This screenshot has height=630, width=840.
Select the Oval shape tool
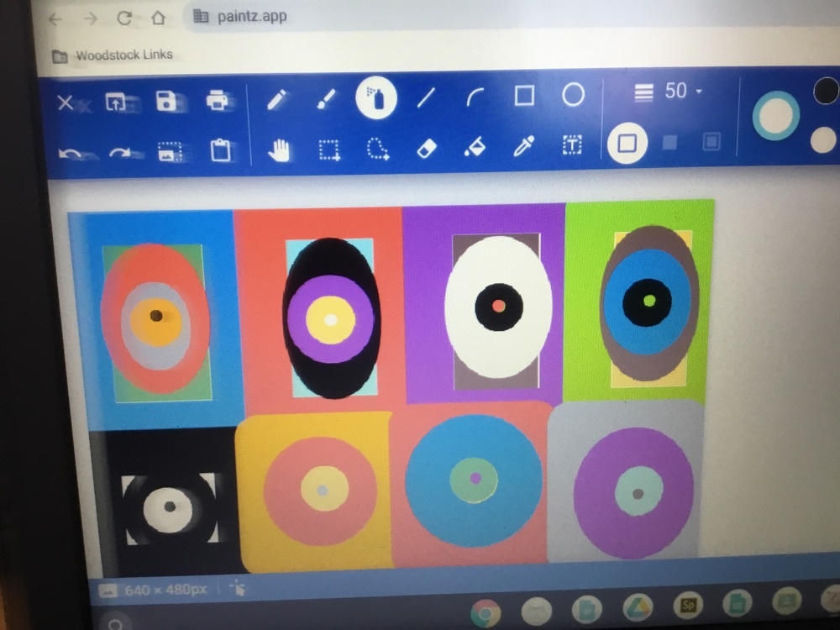tap(573, 95)
